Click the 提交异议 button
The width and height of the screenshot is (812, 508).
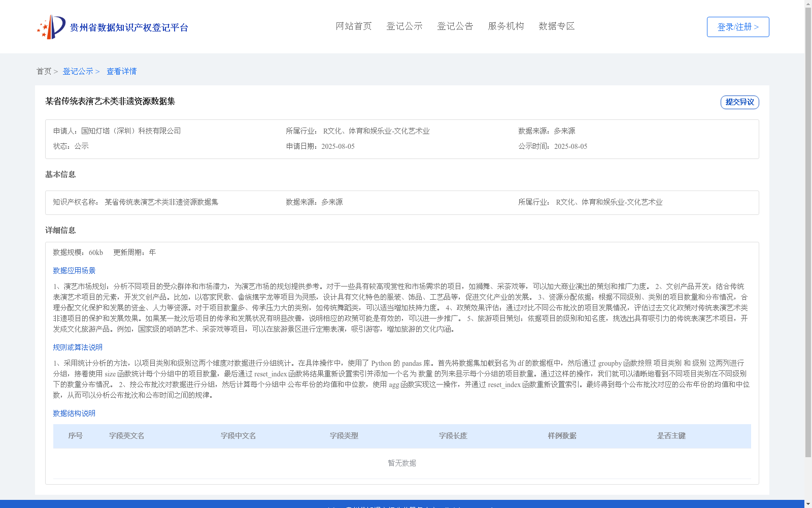pos(739,102)
